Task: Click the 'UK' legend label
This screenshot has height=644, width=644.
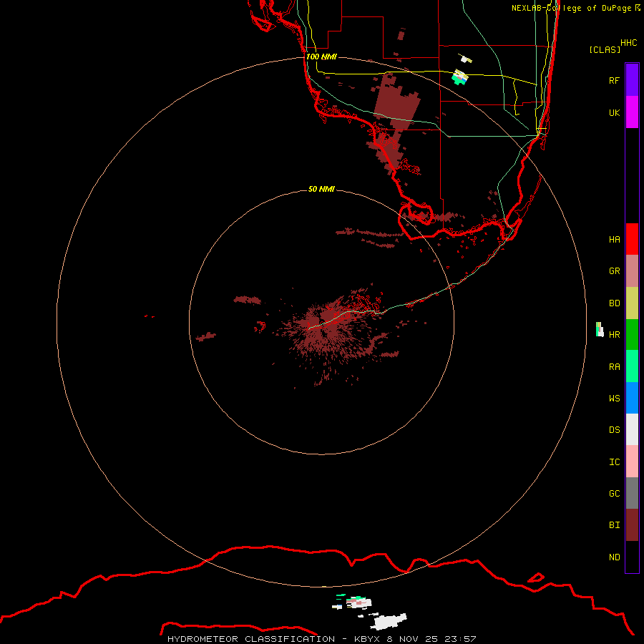Action: pos(615,113)
